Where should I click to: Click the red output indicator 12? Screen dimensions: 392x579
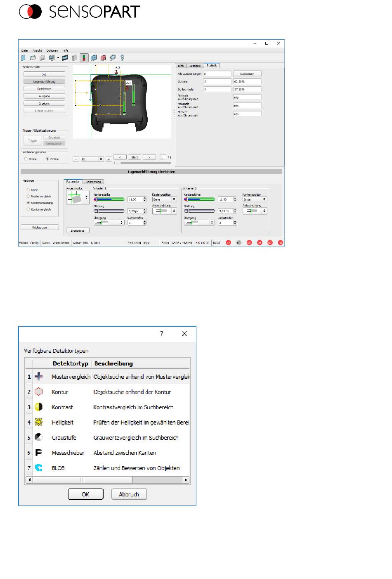[229, 243]
